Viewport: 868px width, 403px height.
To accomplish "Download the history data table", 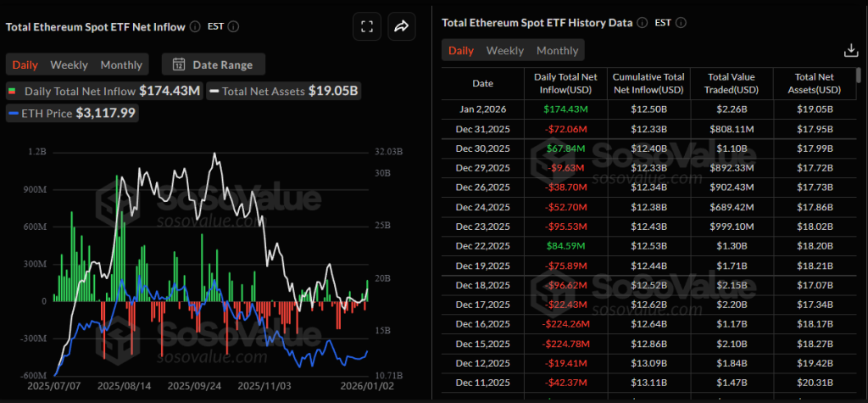I will (852, 51).
